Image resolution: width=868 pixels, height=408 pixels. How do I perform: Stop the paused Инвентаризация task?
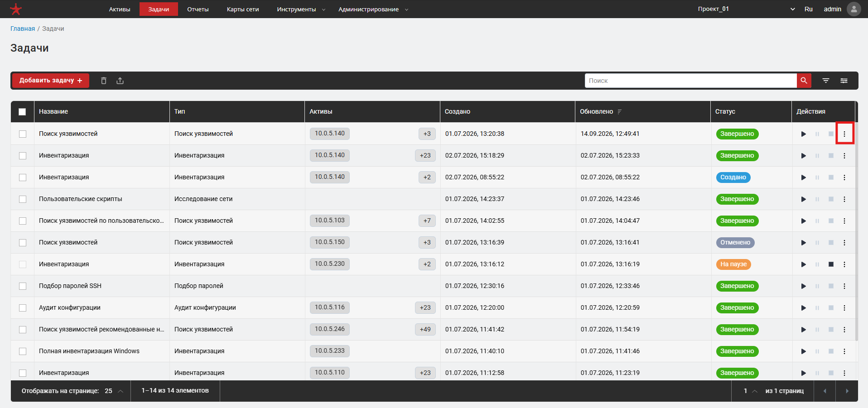831,264
